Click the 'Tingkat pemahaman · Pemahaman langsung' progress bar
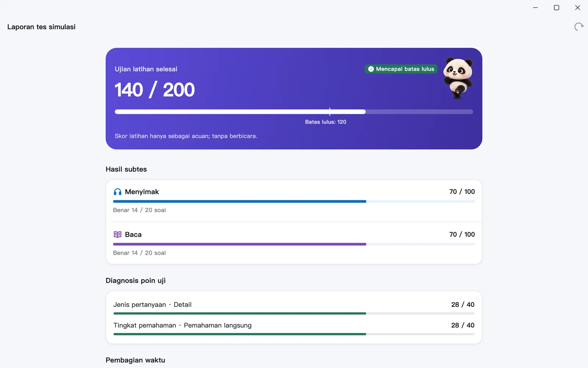Viewport: 588px width, 368px height. [294, 334]
